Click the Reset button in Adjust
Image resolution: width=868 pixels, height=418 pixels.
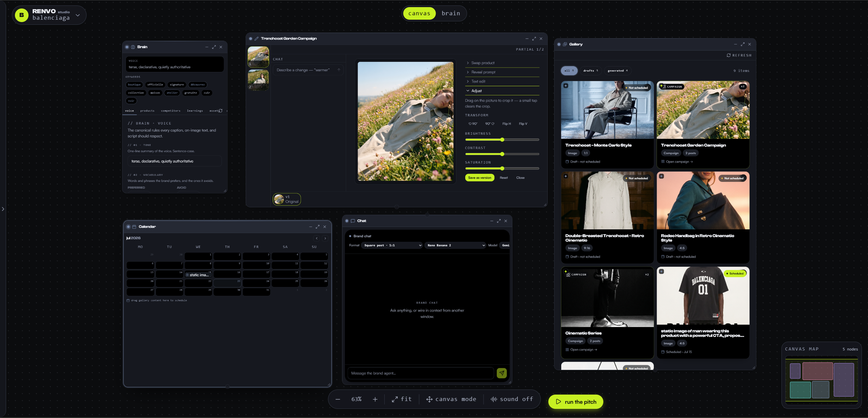point(504,178)
